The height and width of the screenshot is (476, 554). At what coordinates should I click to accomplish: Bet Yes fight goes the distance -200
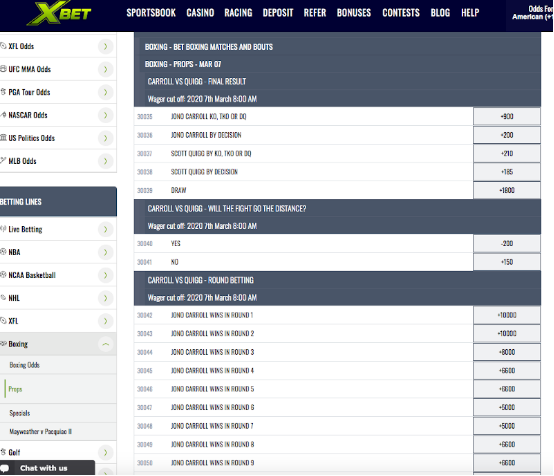click(507, 243)
